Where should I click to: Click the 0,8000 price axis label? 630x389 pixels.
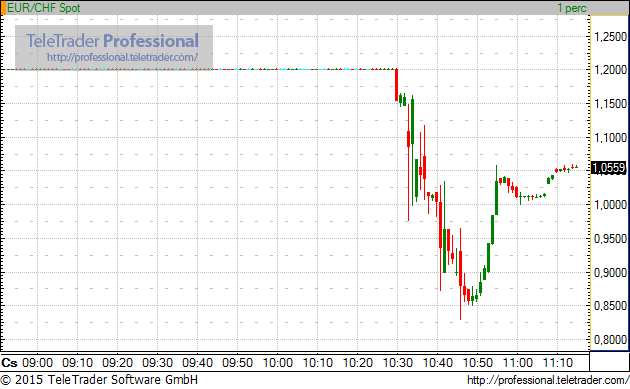click(x=610, y=340)
